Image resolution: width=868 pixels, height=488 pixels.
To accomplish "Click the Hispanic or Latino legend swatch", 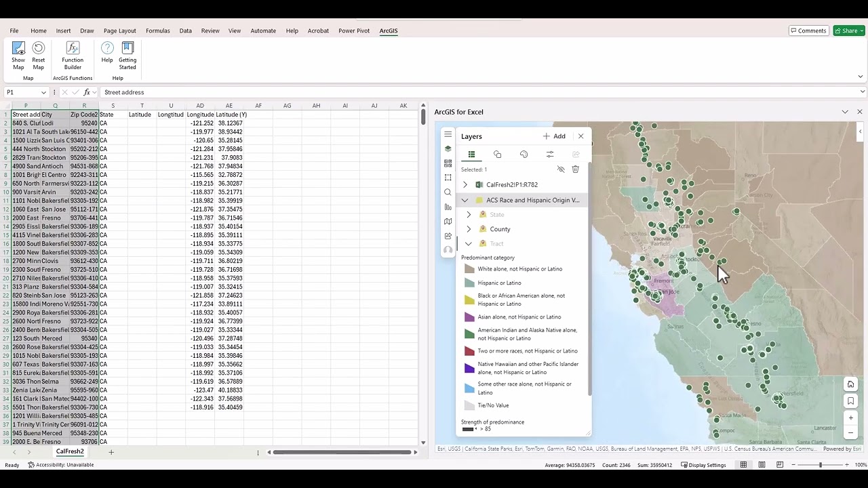I will (x=469, y=283).
